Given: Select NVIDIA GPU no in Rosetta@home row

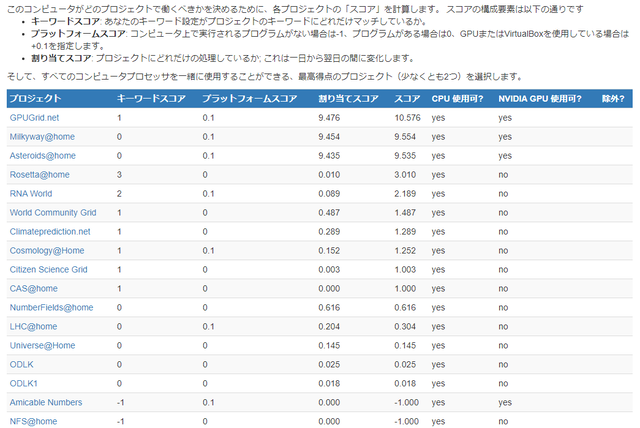Looking at the screenshot, I should pyautogui.click(x=503, y=175).
